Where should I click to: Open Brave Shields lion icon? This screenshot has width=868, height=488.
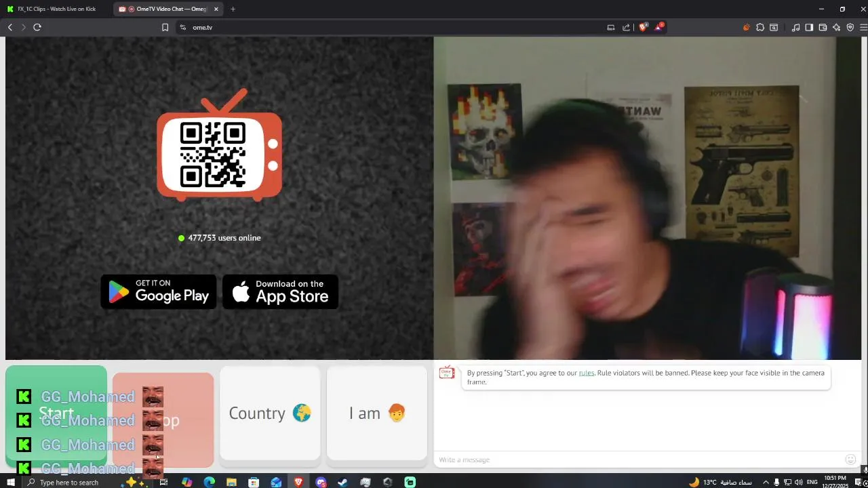[x=644, y=27]
